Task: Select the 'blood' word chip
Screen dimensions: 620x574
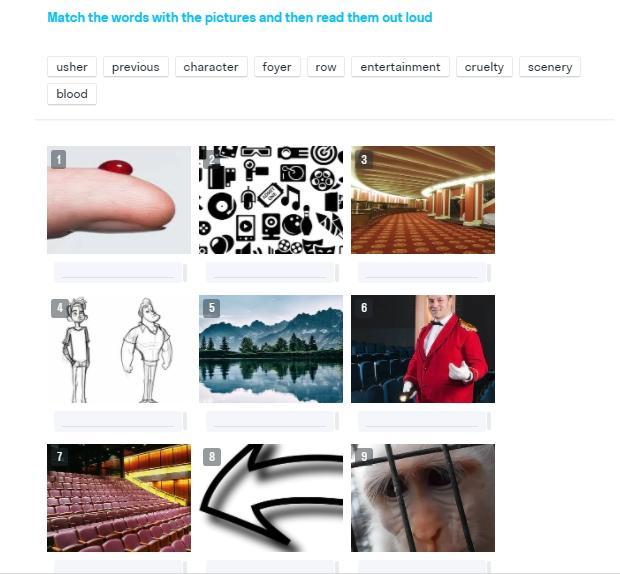Action: pos(72,94)
